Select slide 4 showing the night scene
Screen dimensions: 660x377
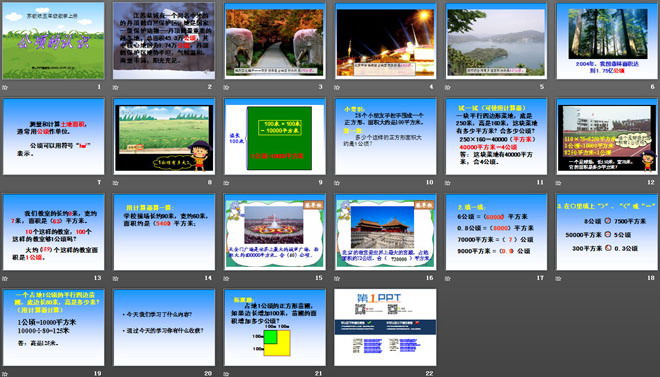386,41
